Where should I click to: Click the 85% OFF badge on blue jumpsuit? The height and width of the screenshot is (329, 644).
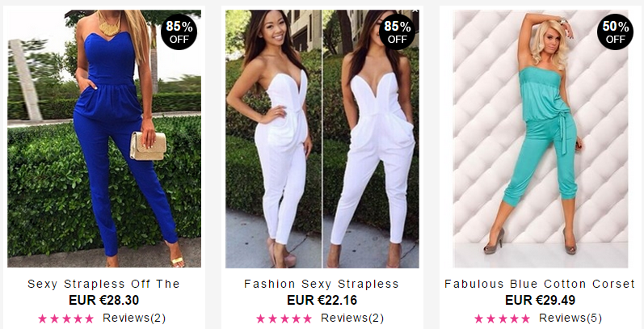coord(179,32)
